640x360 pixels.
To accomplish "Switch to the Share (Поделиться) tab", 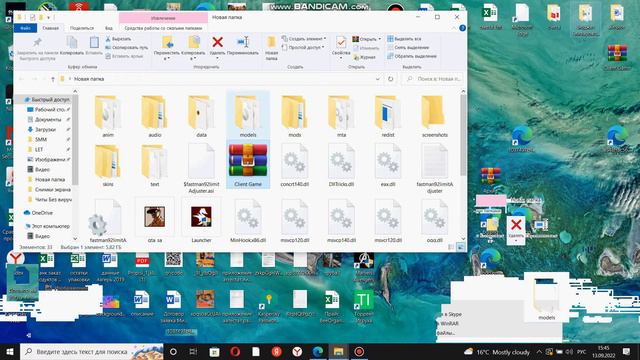I will [x=82, y=28].
